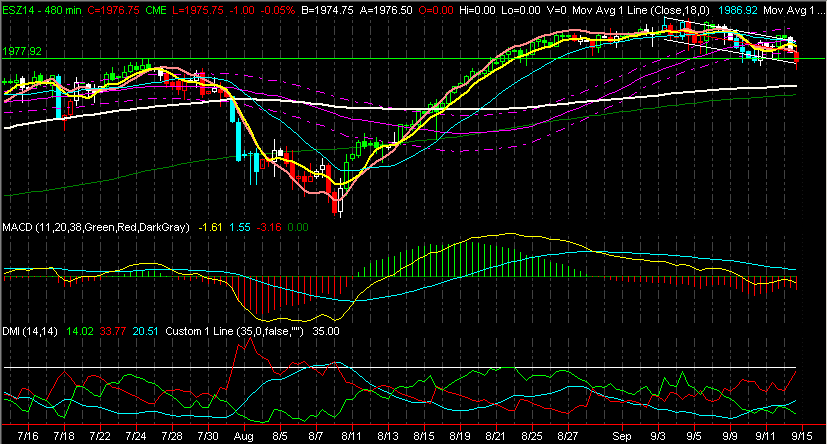Click the 35.00 custom line value
Image resolution: width=827 pixels, height=444 pixels.
(x=326, y=331)
